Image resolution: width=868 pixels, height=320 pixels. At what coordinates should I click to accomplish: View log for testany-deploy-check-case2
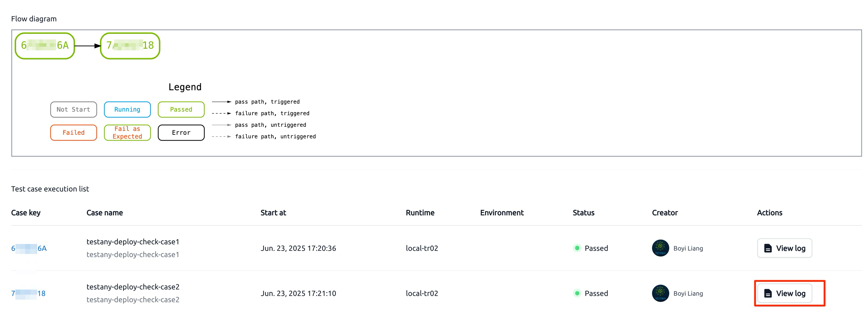(784, 293)
